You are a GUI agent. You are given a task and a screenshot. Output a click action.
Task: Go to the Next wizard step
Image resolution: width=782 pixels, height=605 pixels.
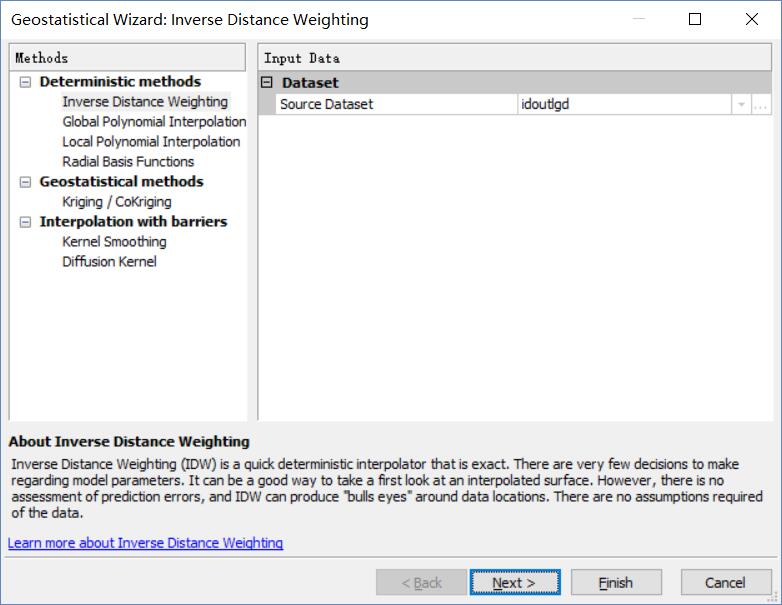tap(515, 582)
